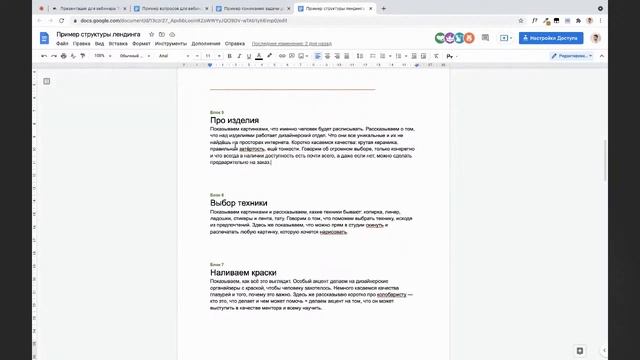Open the bulleted list style dropdown arrow
Screen dimensions: 640x360
point(390,56)
